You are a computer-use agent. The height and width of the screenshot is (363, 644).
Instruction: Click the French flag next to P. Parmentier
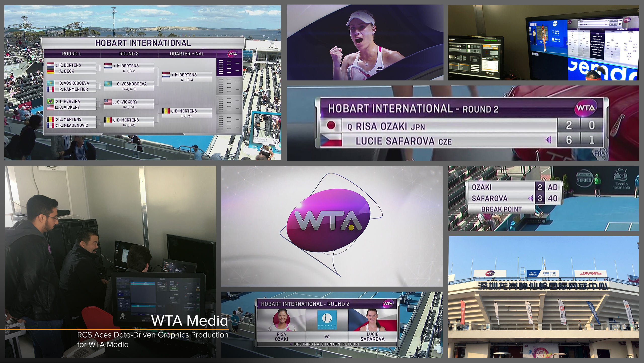point(50,89)
